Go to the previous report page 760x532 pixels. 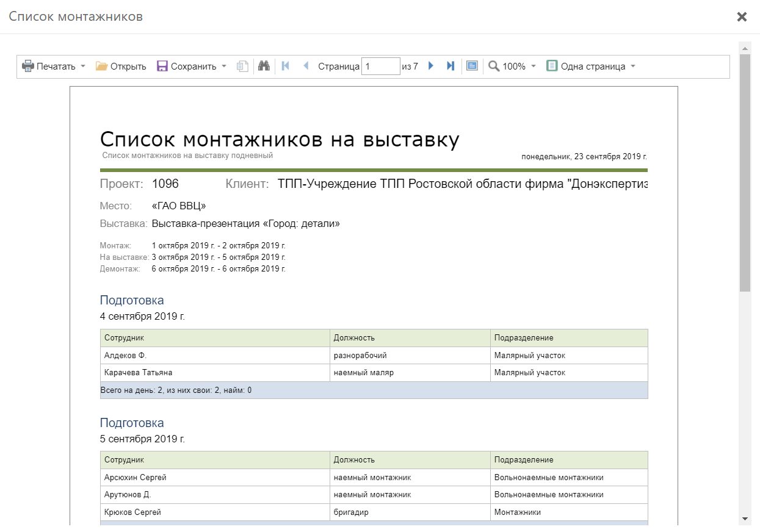306,66
